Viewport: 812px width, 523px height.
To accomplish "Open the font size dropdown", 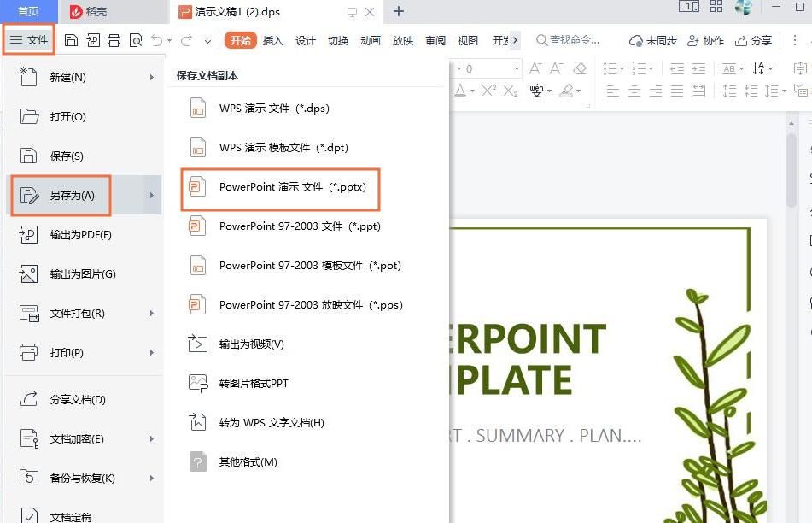I will [x=516, y=68].
